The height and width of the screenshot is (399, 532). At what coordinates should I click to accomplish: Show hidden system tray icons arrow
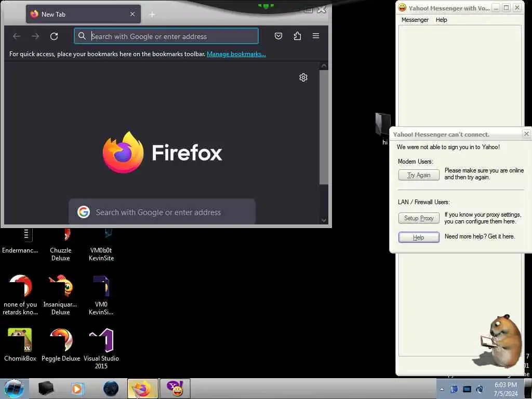point(442,390)
